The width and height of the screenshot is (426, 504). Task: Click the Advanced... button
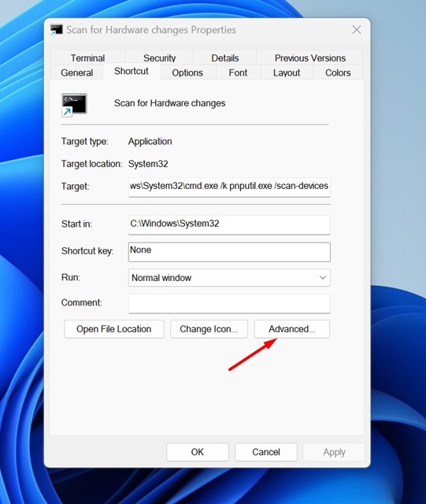coord(292,329)
